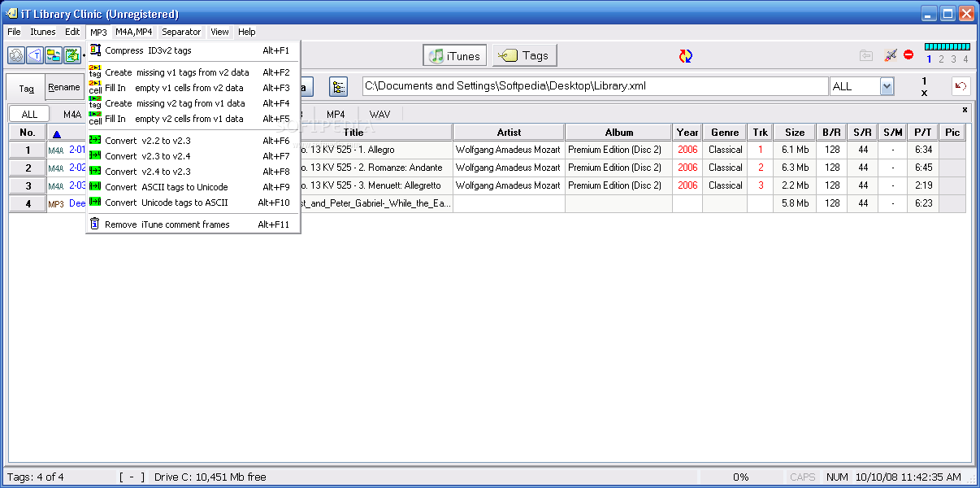Click the Size column header

pos(795,133)
